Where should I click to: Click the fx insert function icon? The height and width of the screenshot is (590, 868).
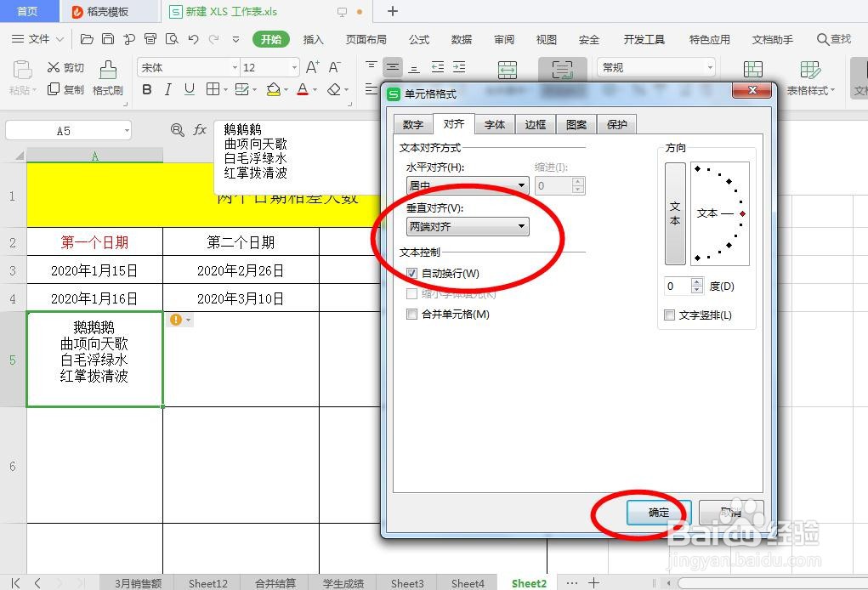pos(200,129)
